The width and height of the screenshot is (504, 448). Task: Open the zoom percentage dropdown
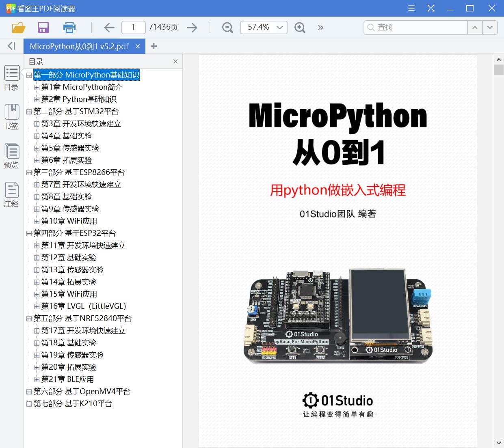click(x=279, y=27)
